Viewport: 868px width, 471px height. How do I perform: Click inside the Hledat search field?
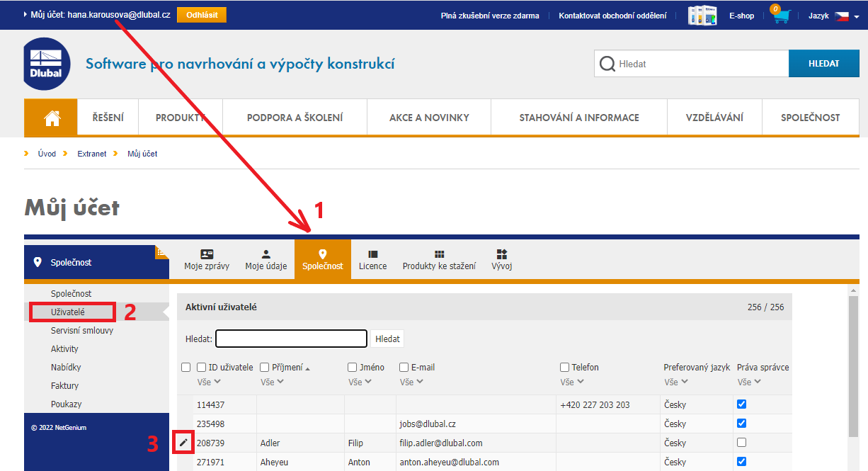click(690, 63)
